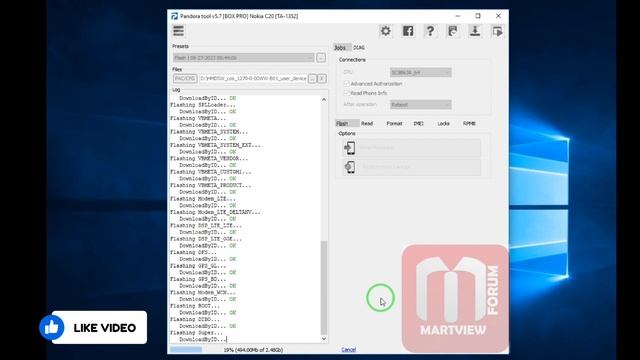Click the log scrollbar down arrow
This screenshot has height=360, width=640.
point(324,339)
